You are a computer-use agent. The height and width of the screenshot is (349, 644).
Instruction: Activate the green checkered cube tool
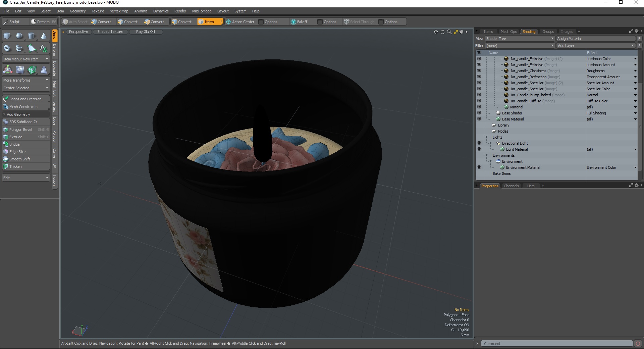pyautogui.click(x=32, y=70)
